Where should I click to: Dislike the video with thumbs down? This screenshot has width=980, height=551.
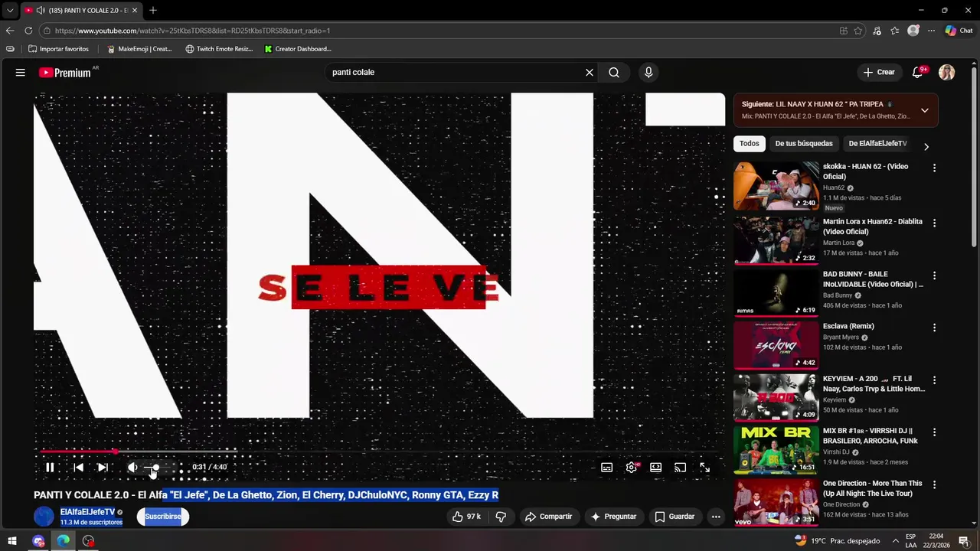[x=501, y=517]
